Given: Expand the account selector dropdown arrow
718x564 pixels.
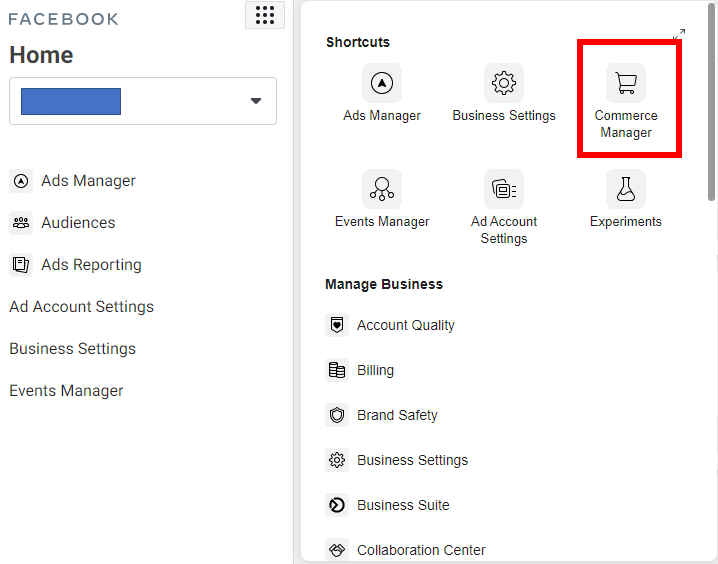Looking at the screenshot, I should point(256,101).
